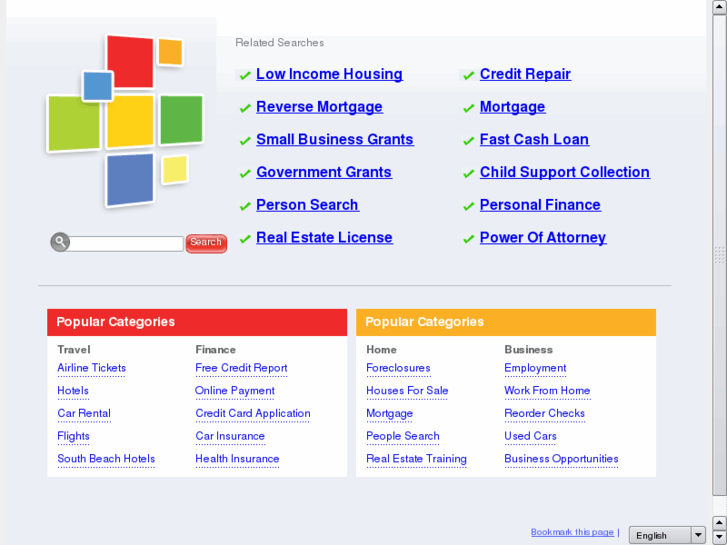Click the checkmark beside Low Income Housing

pyautogui.click(x=245, y=75)
